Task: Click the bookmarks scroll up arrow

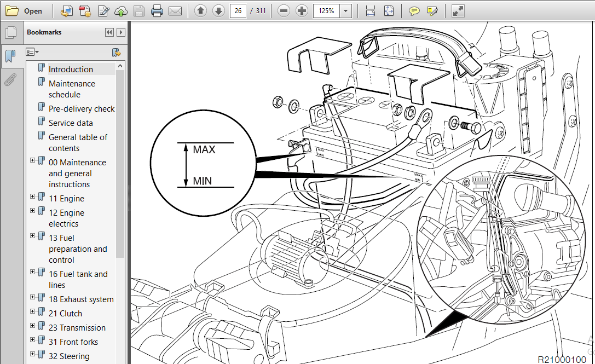Action: [120, 66]
